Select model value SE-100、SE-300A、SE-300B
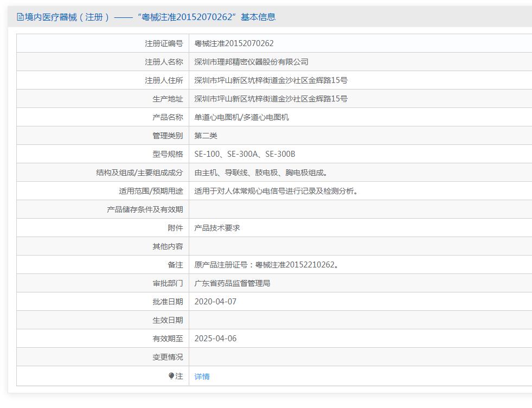 (245, 154)
